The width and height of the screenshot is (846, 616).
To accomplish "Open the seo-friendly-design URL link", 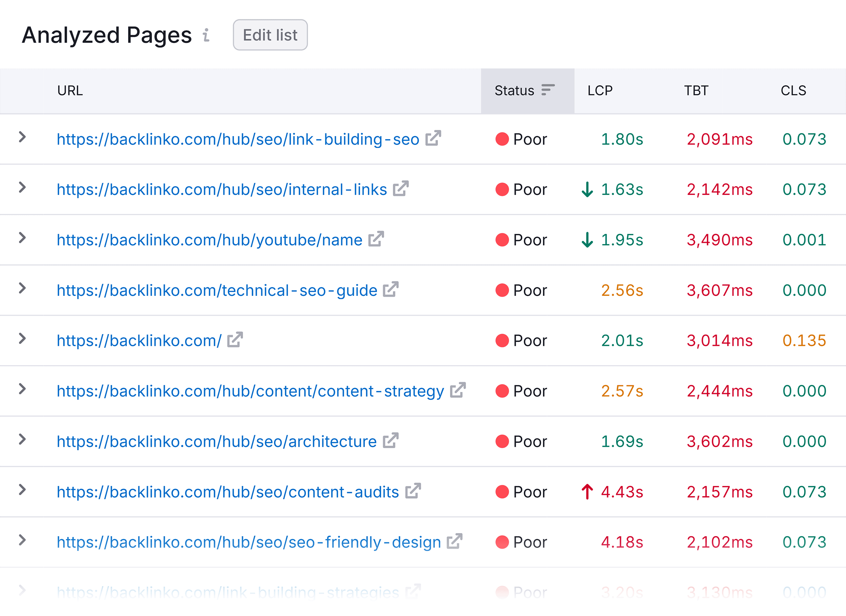I will (x=249, y=543).
